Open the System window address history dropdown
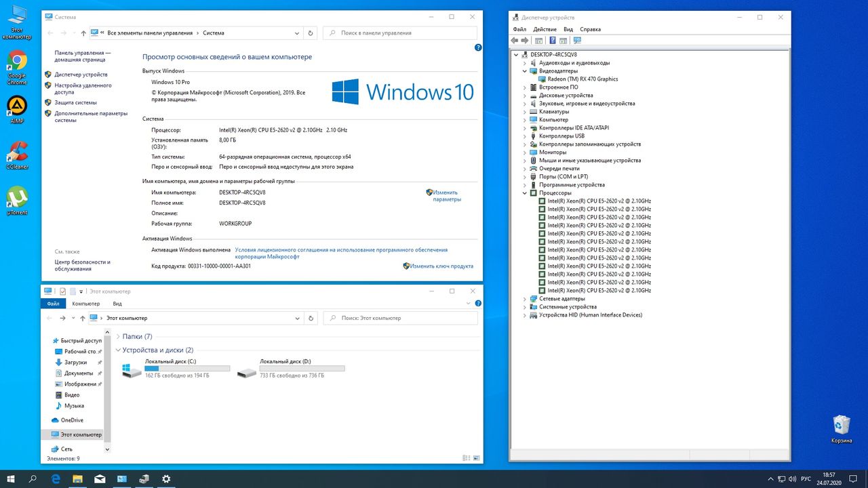868x488 pixels. click(297, 33)
